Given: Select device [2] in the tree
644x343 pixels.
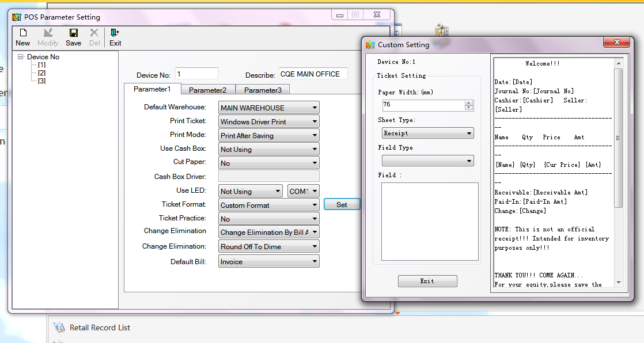Looking at the screenshot, I should [42, 73].
